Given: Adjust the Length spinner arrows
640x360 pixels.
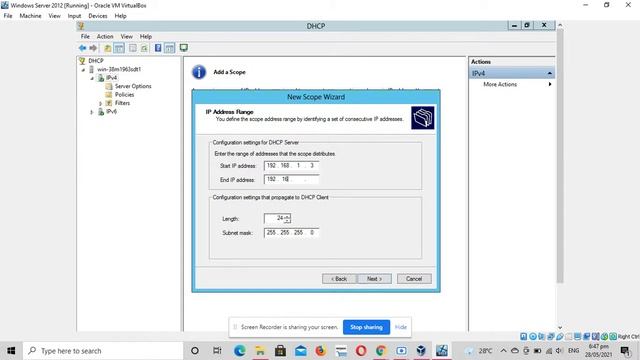Looking at the screenshot, I should tap(287, 218).
